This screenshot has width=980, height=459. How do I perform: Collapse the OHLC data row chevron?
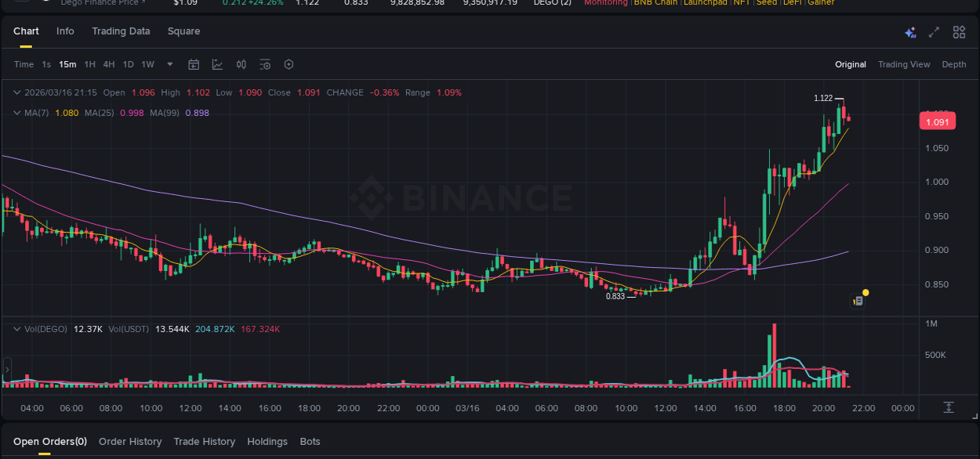pos(16,92)
